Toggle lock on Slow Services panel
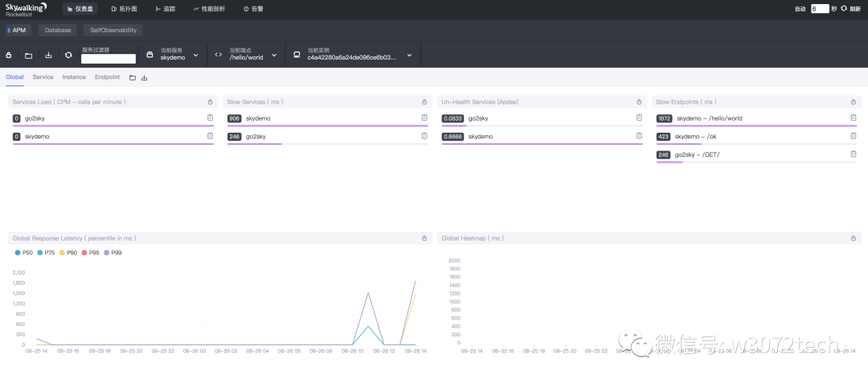The image size is (868, 383). pyautogui.click(x=424, y=102)
